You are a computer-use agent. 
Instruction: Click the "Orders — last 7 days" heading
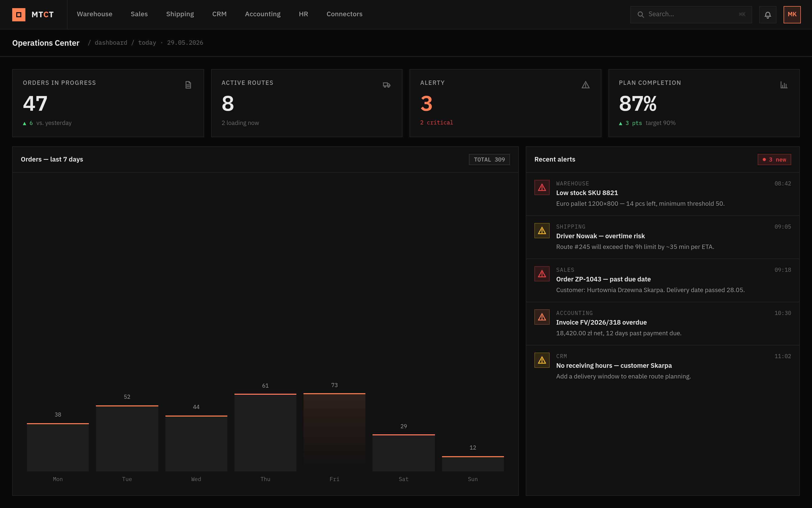52,159
